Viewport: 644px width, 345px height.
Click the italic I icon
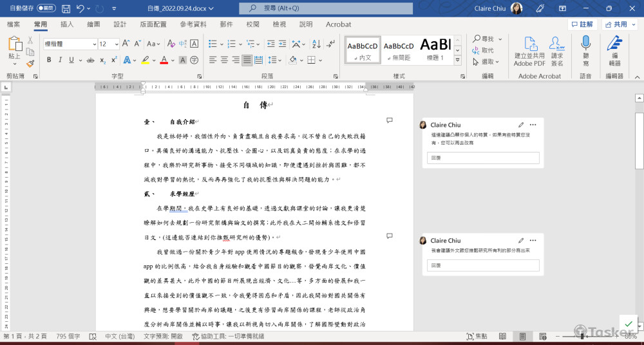pyautogui.click(x=61, y=60)
